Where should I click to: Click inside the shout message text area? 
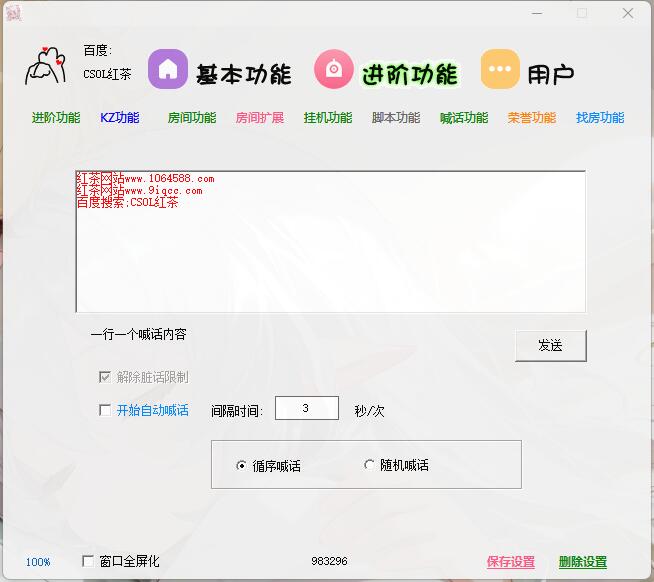point(330,260)
